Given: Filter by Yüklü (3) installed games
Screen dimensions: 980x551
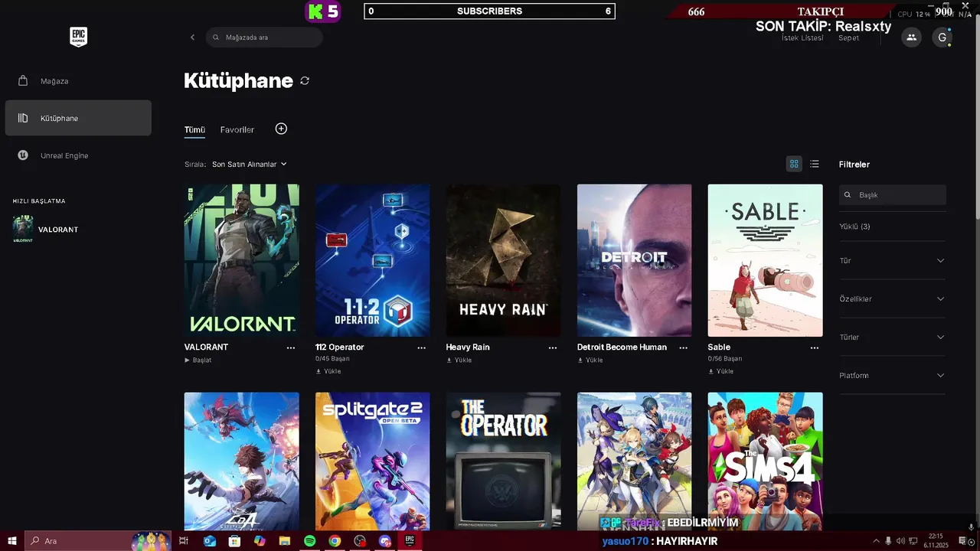Looking at the screenshot, I should (x=854, y=227).
